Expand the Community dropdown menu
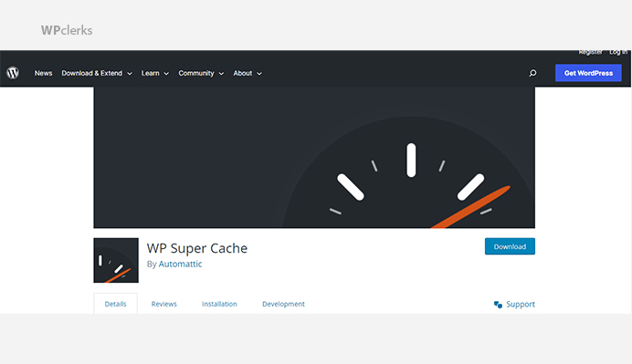632x364 pixels. coord(201,73)
